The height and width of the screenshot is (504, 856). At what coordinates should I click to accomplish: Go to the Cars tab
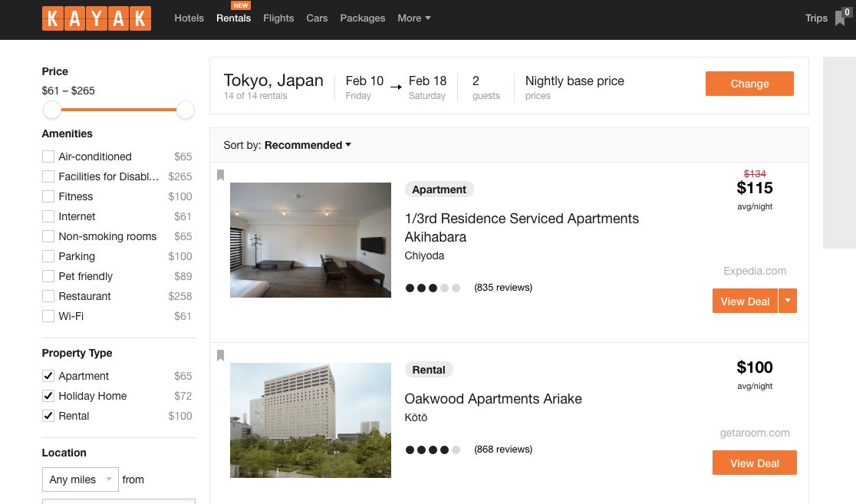(317, 18)
